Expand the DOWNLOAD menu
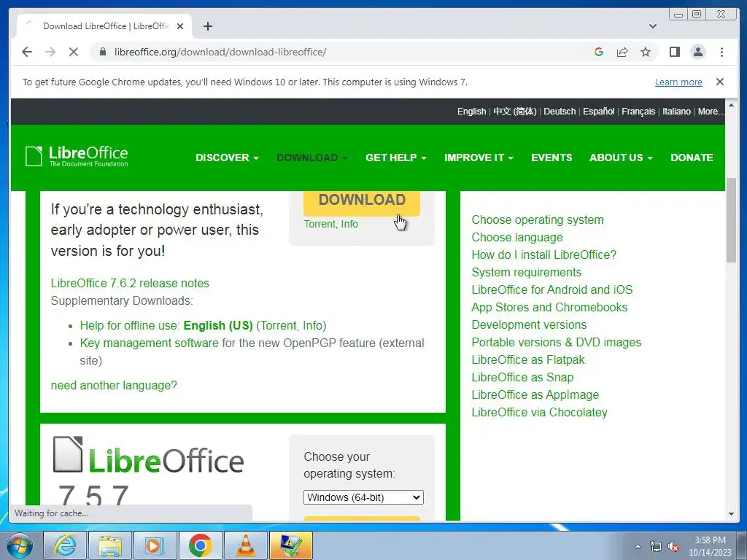The image size is (747, 560). 312,157
